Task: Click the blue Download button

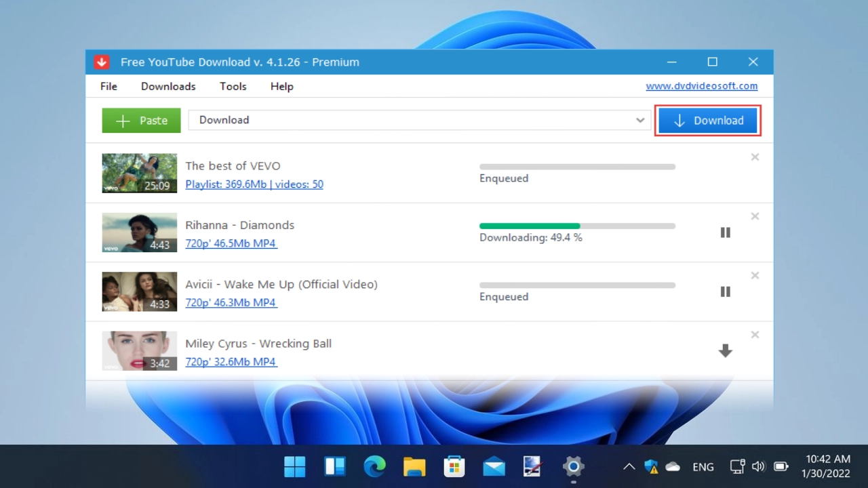Action: pos(708,121)
